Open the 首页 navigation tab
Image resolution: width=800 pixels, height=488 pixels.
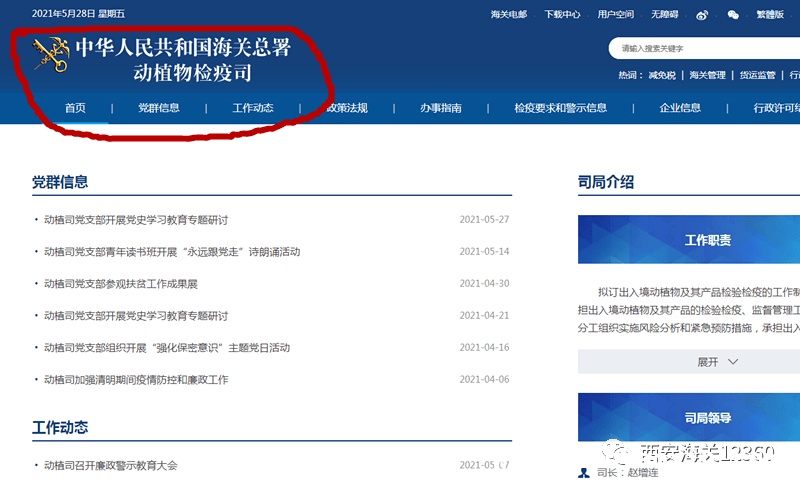click(75, 108)
